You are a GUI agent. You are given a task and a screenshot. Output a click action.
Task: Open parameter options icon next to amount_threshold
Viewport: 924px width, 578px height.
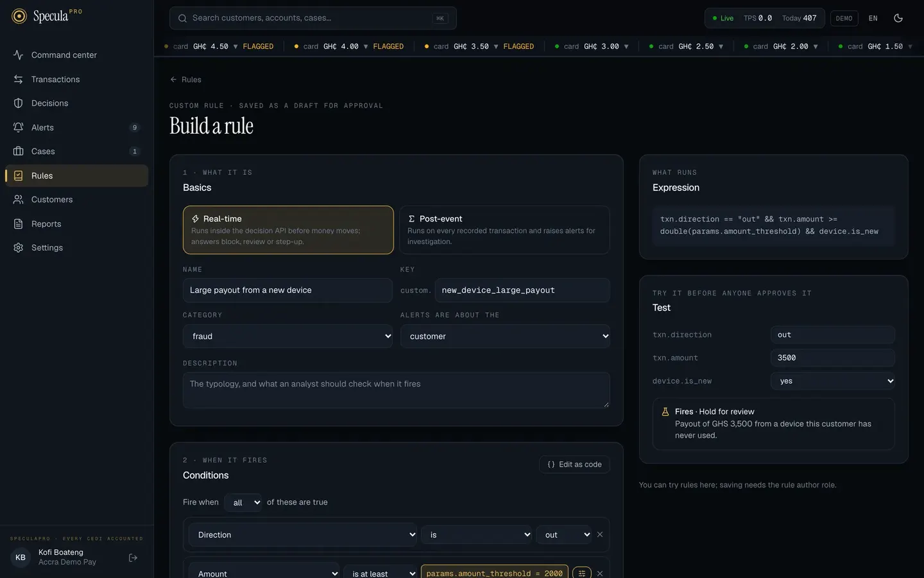[x=581, y=573]
